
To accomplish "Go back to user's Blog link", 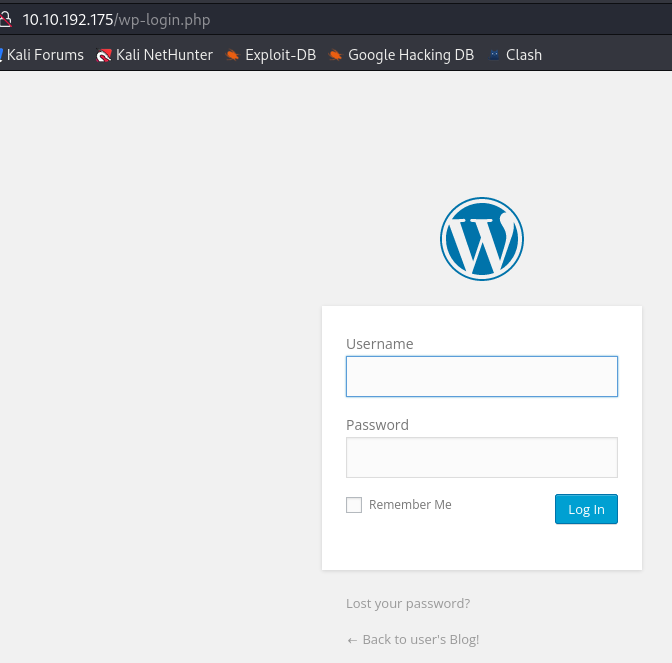I will tap(413, 640).
